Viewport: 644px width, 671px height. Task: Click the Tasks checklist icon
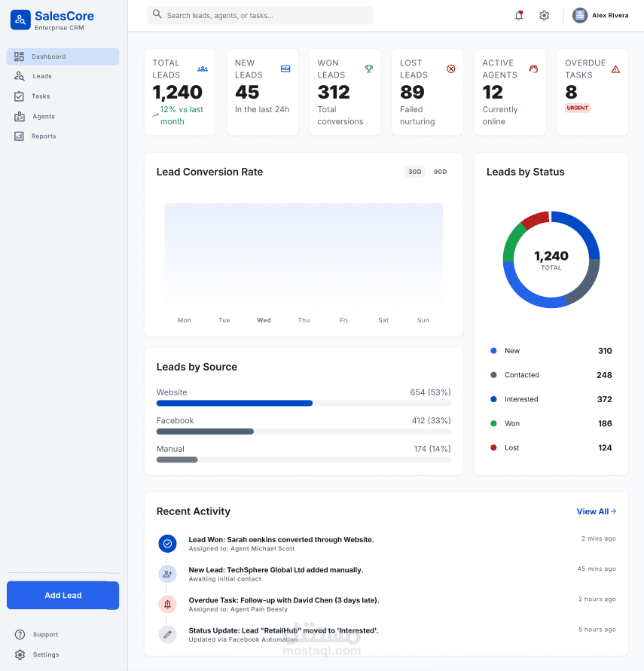pyautogui.click(x=19, y=96)
